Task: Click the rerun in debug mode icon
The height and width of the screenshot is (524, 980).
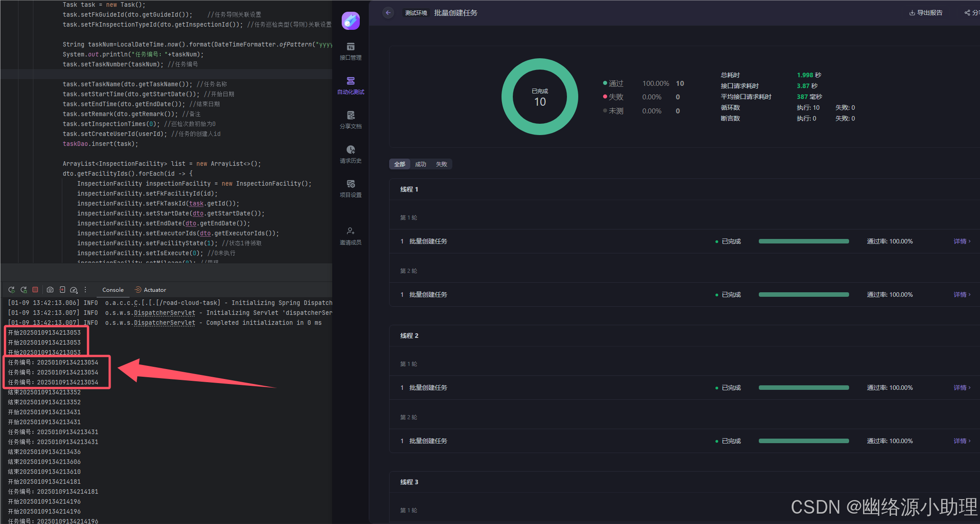Action: pyautogui.click(x=24, y=290)
